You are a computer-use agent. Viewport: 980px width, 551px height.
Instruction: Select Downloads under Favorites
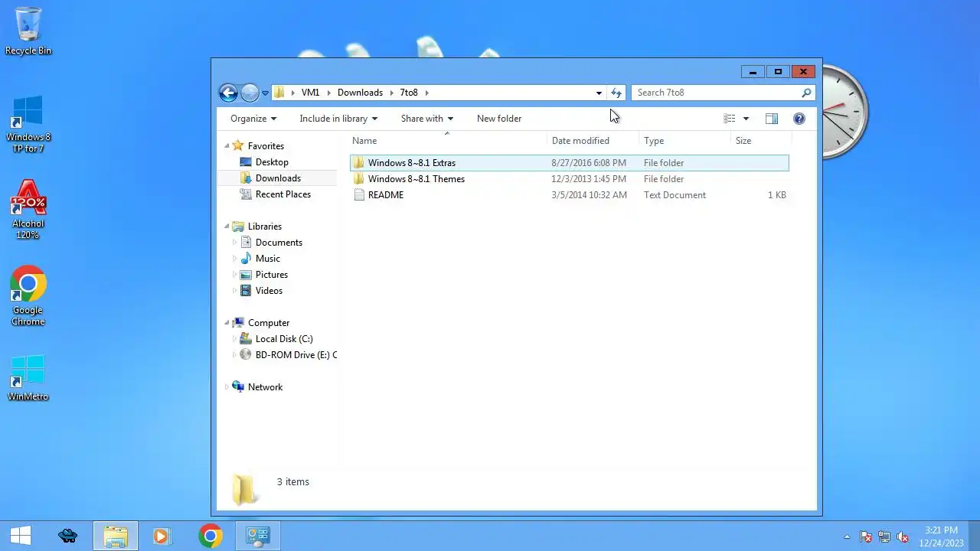pos(278,178)
